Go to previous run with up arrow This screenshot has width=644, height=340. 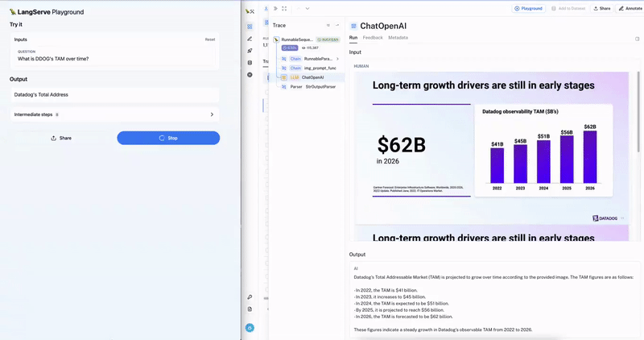299,8
